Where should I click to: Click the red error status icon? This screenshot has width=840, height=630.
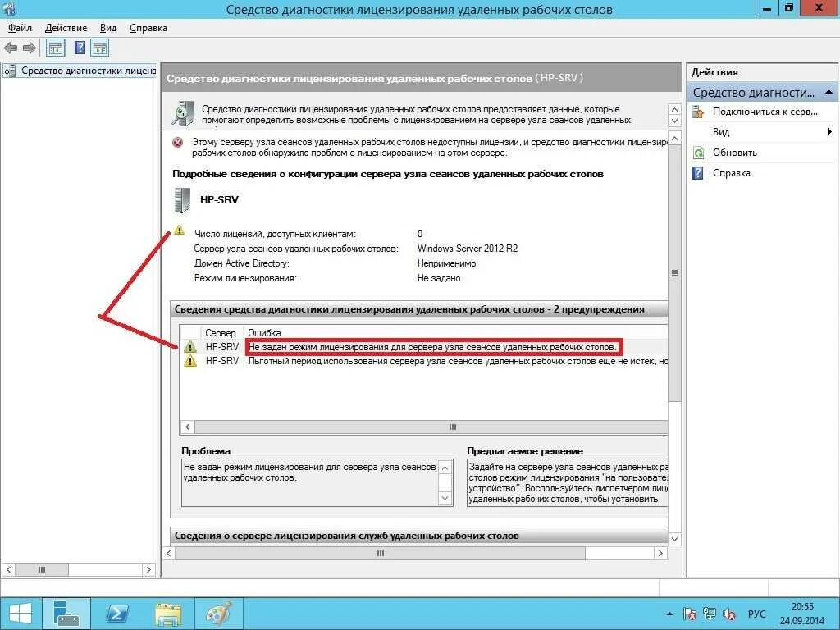pos(177,143)
